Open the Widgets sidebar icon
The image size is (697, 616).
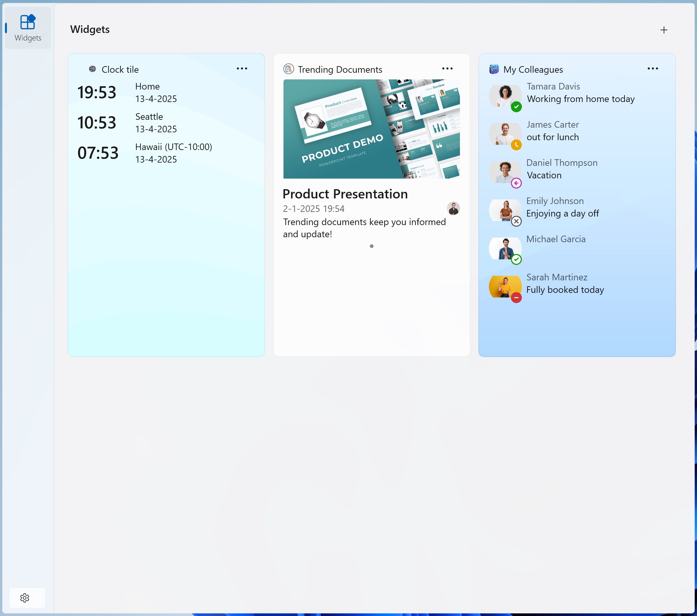click(28, 28)
